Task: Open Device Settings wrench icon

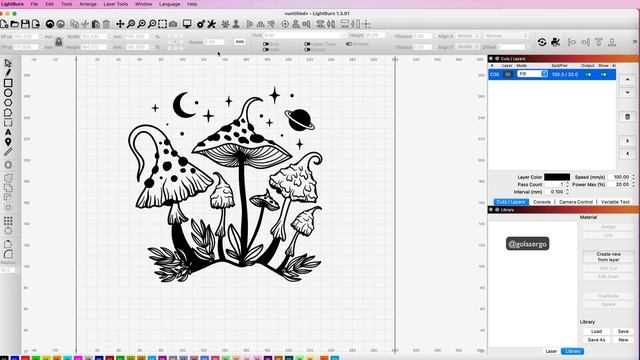Action: [211, 24]
